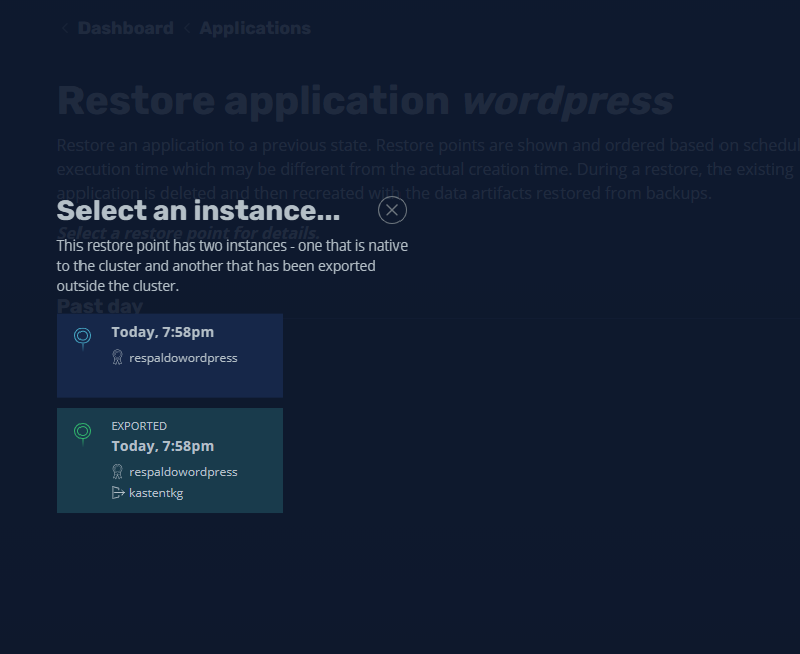Click the green pin icon on exported instance
Image resolution: width=800 pixels, height=654 pixels.
click(x=83, y=434)
